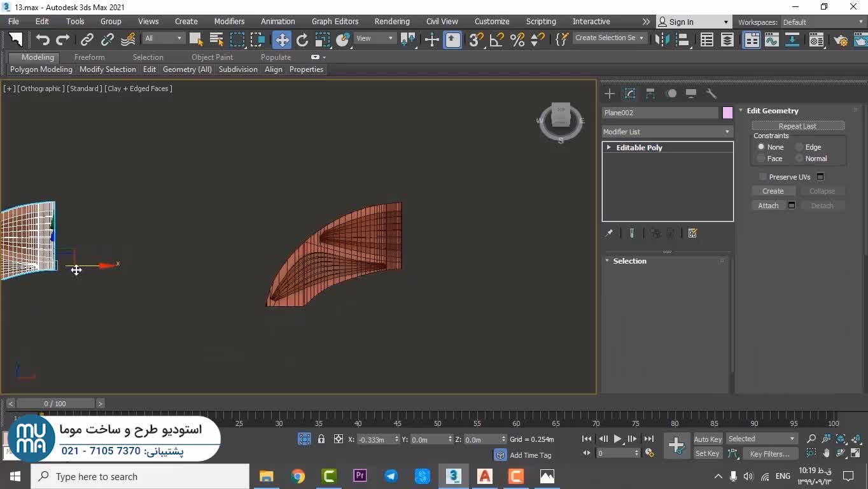Click the Attach button
Viewport: 868px width, 489px height.
click(768, 206)
